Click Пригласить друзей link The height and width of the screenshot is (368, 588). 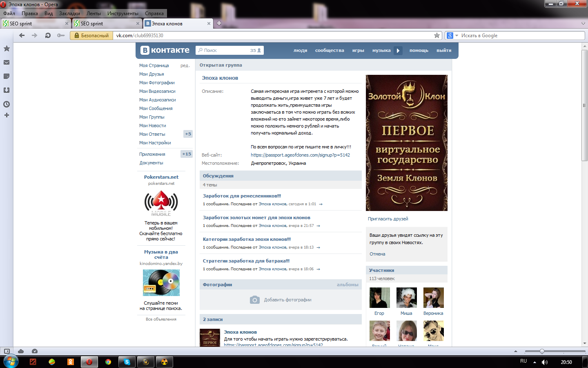coord(388,219)
